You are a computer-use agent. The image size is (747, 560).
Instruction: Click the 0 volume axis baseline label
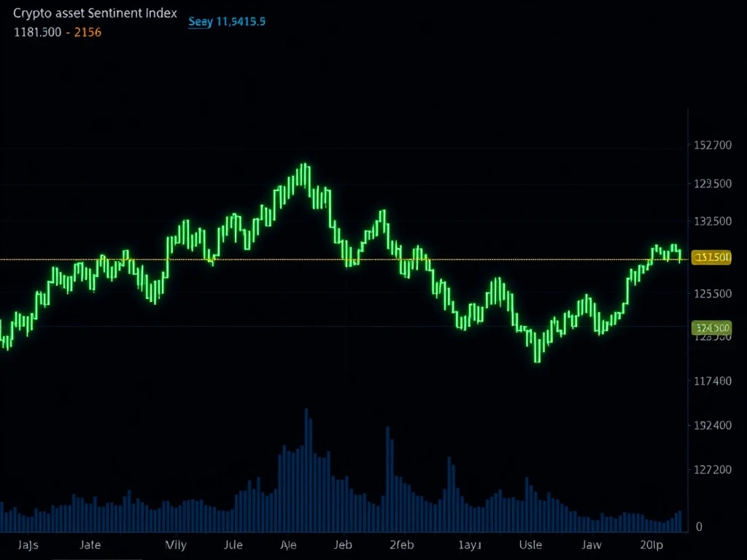tap(699, 526)
